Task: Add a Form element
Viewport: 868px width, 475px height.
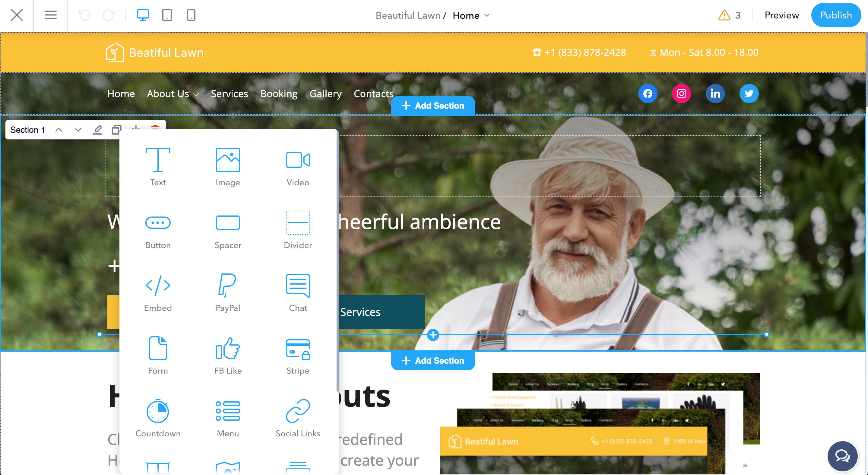Action: (x=158, y=355)
